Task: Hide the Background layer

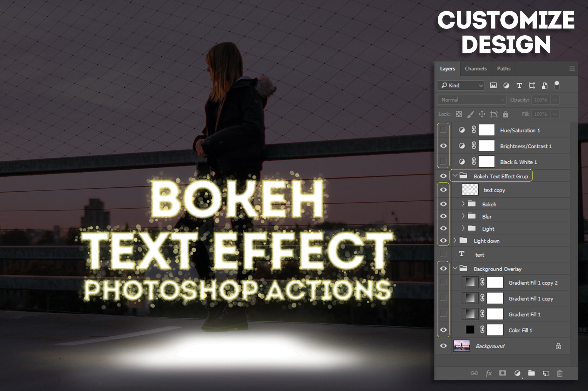Action: [443, 346]
